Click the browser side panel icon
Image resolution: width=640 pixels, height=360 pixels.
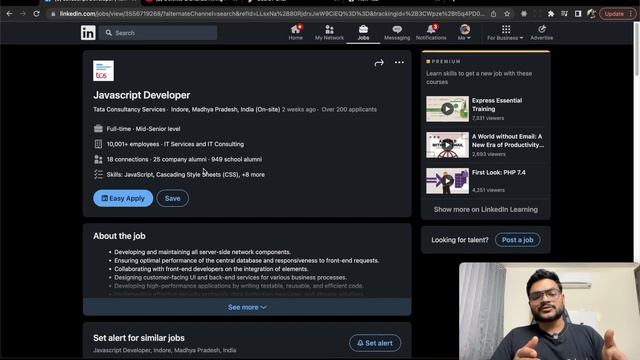578,14
